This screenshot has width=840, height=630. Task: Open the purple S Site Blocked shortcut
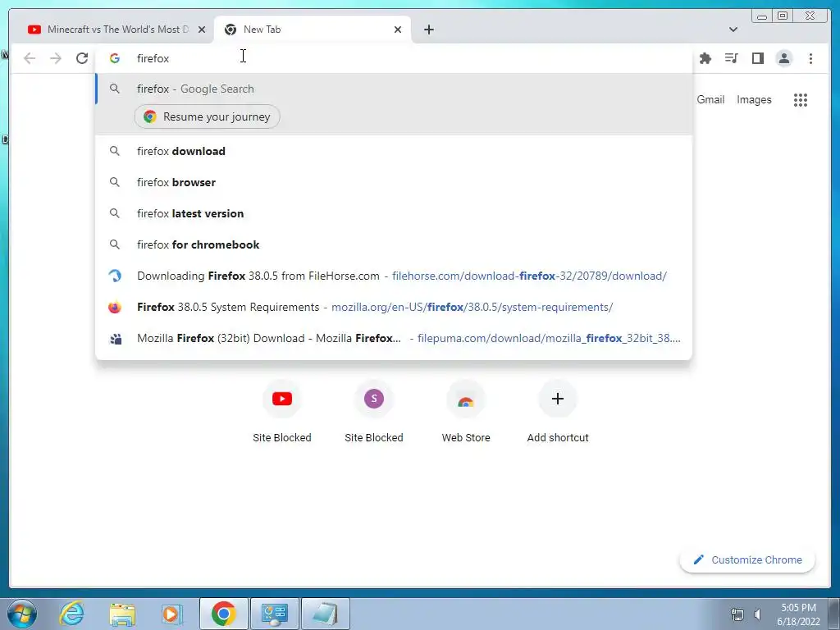tap(374, 412)
